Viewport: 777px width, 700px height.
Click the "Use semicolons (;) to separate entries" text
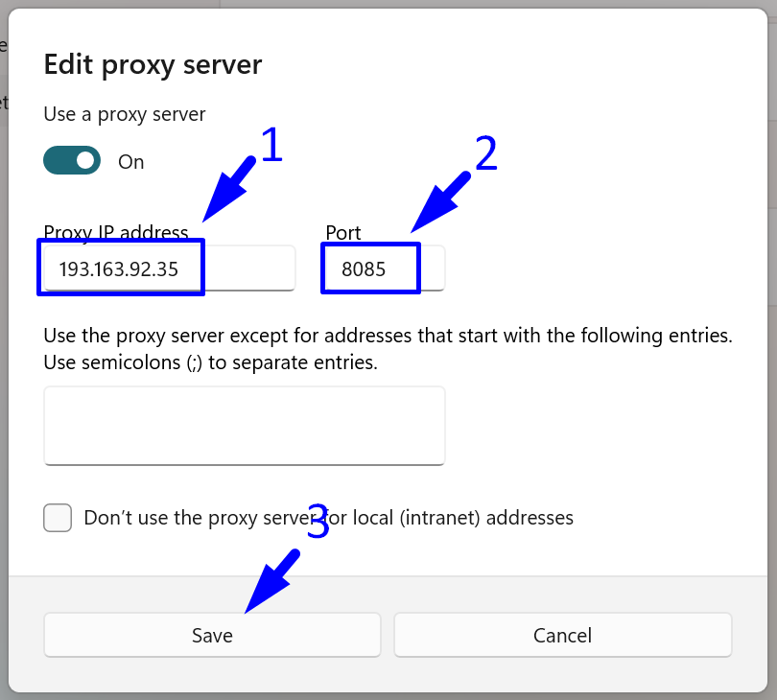click(x=211, y=363)
